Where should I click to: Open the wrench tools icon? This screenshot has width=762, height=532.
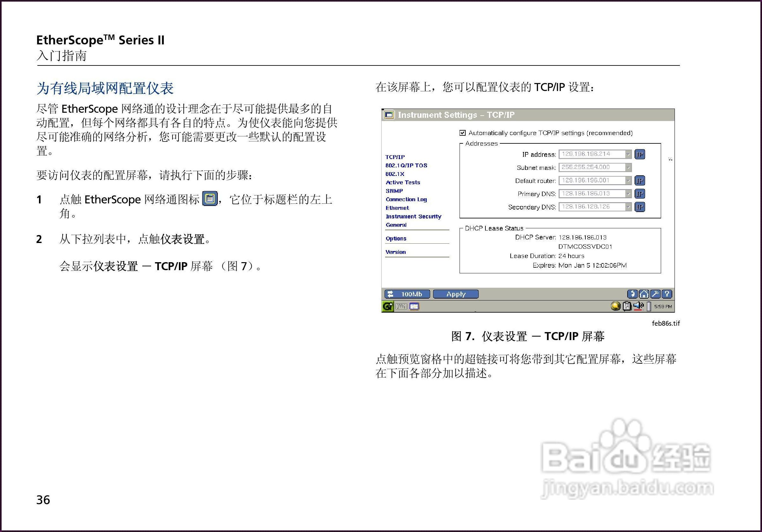[x=655, y=294]
